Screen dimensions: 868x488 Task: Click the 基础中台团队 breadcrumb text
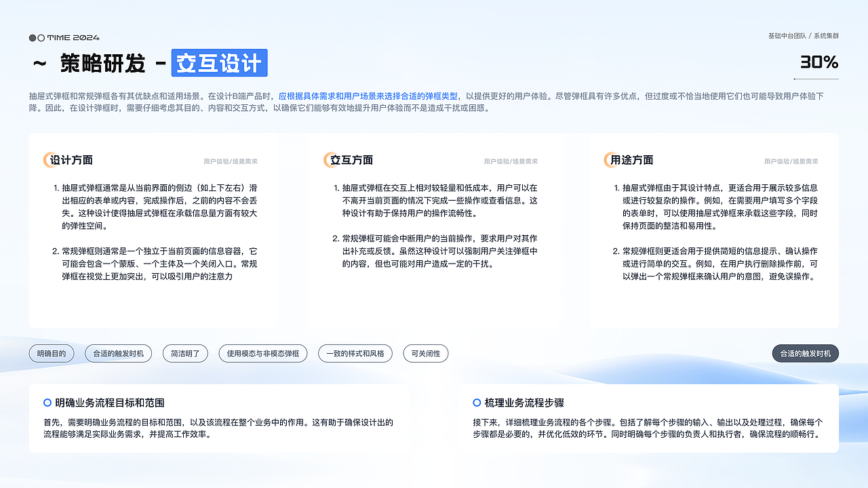[787, 36]
